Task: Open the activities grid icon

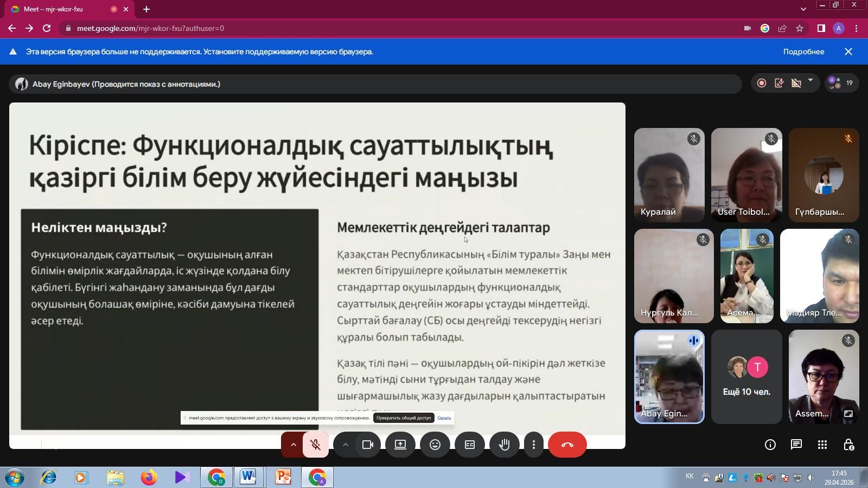Action: [x=822, y=445]
